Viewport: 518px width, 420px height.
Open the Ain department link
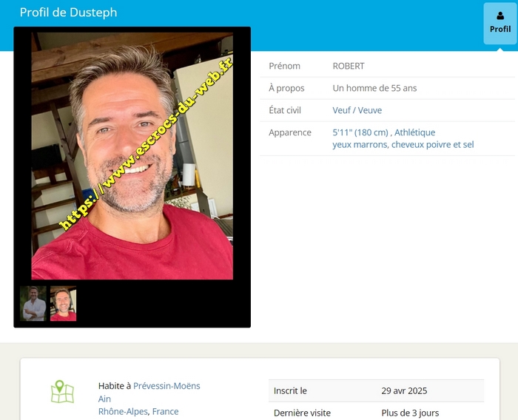pos(104,399)
